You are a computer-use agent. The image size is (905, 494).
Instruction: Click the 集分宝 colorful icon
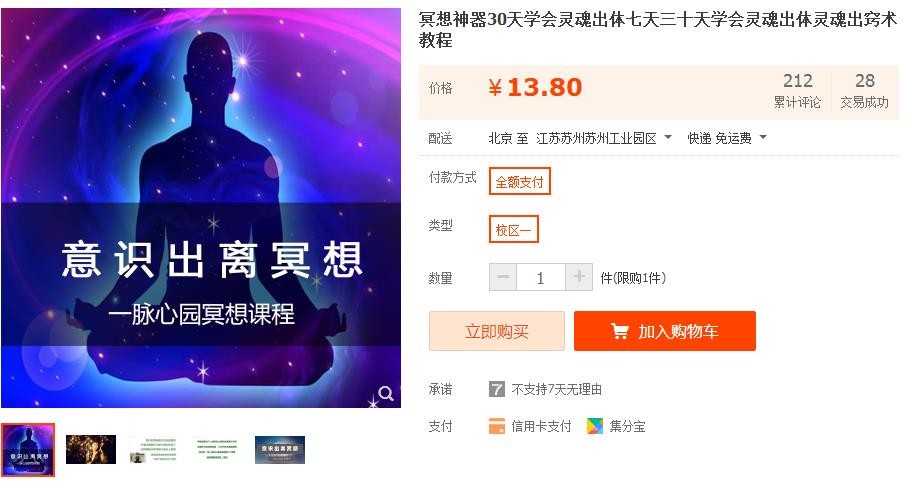594,426
